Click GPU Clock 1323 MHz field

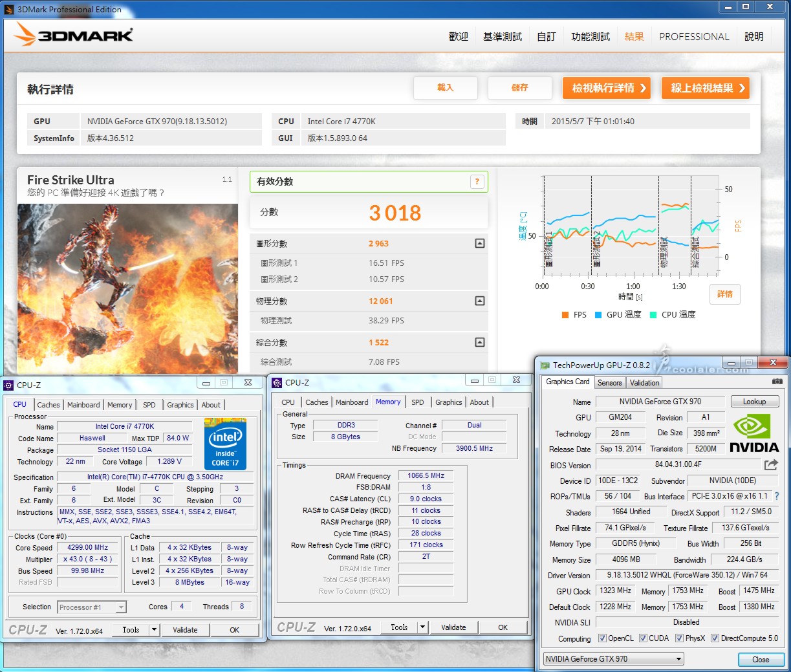pyautogui.click(x=616, y=591)
